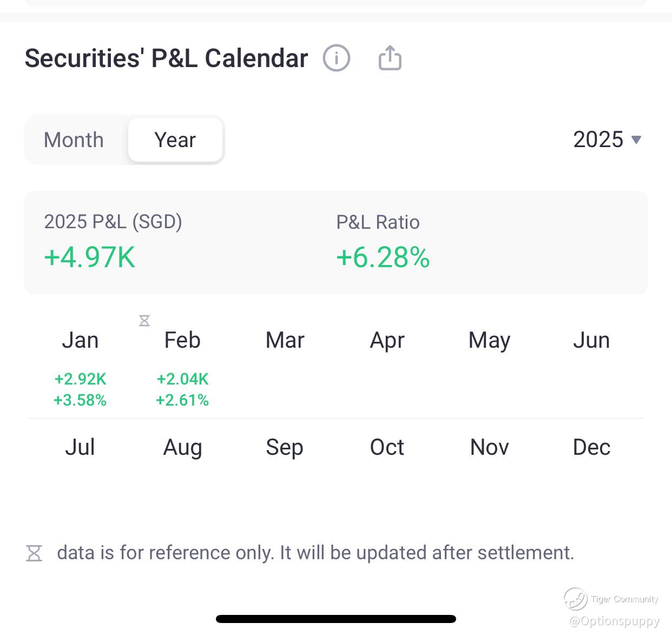The height and width of the screenshot is (636, 672).
Task: Tap the hourglass icon in footer note
Action: pyautogui.click(x=34, y=553)
